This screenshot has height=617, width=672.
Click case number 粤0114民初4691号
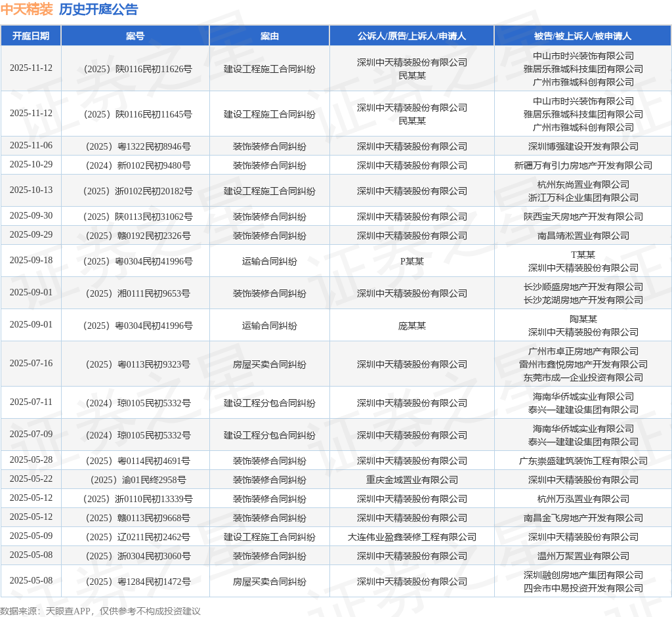138,461
